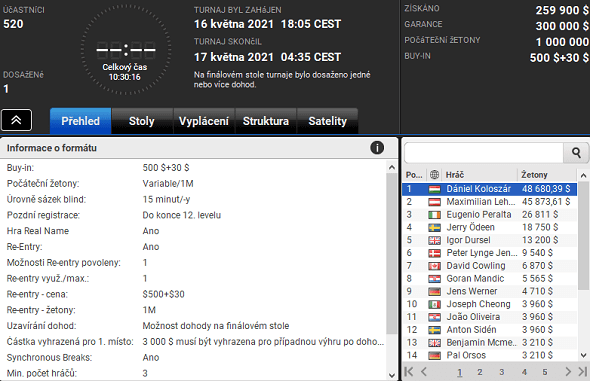Select player Benjamin Mcme.. row
This screenshot has height=381, width=590.
click(x=489, y=342)
